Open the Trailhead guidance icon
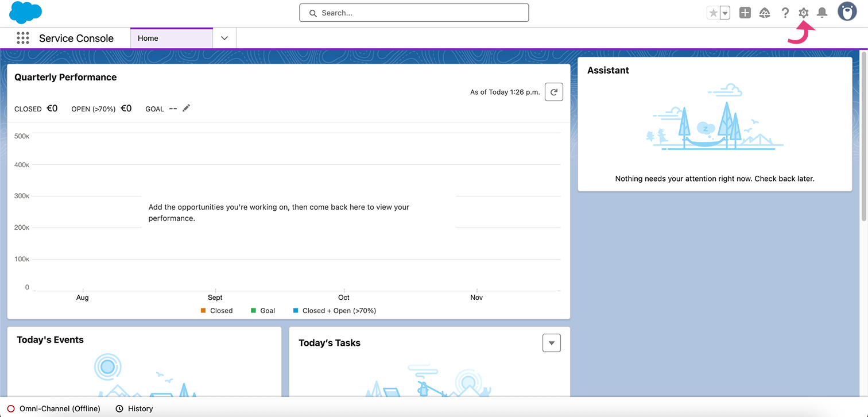This screenshot has width=868, height=417. [x=765, y=13]
